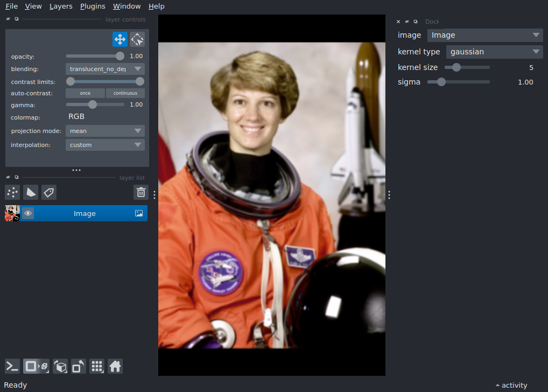548x392 pixels.
Task: Open the Layers menu
Action: tap(60, 6)
